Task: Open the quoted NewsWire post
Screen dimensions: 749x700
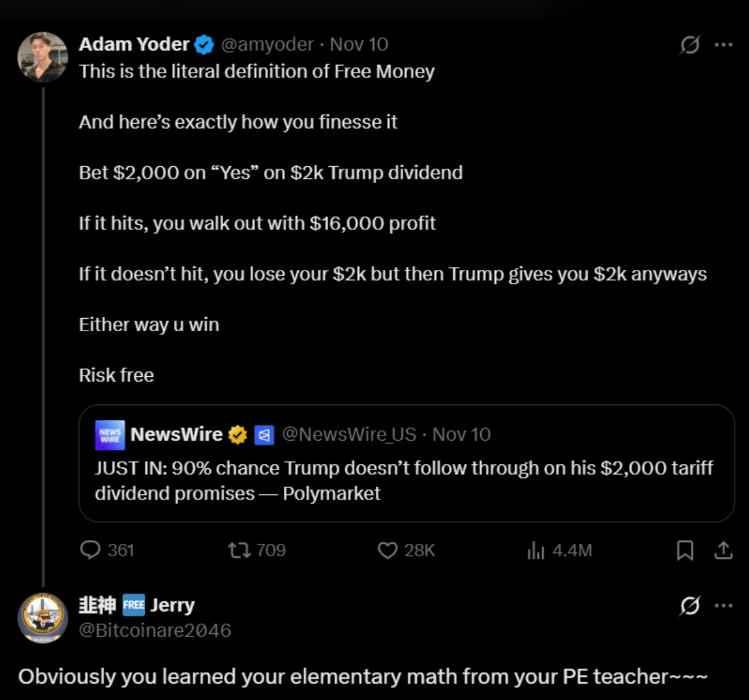Action: coord(406,480)
